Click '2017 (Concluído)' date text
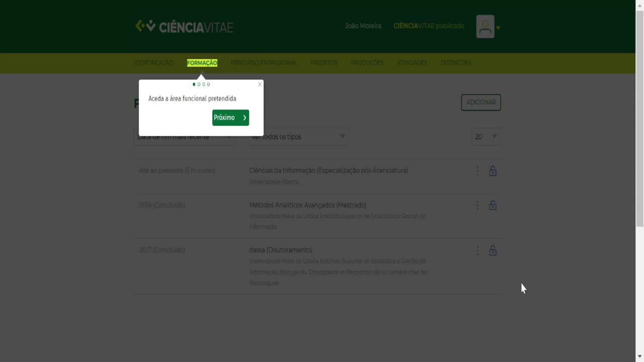 tap(162, 250)
